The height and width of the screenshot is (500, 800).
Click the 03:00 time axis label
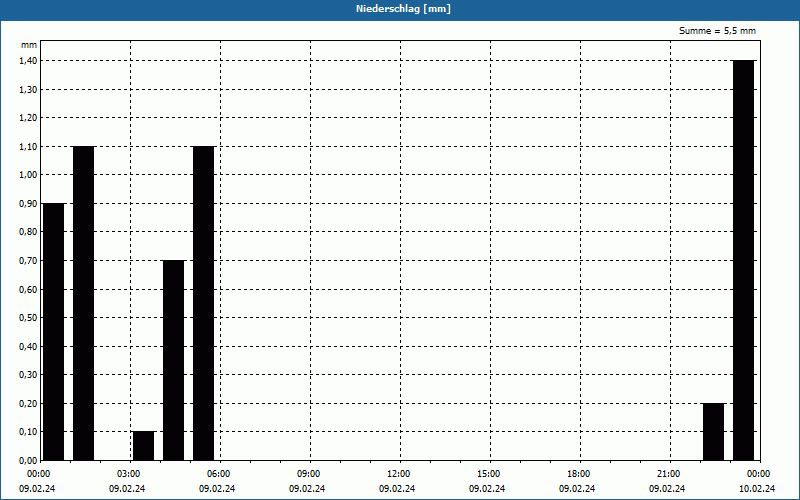(130, 474)
